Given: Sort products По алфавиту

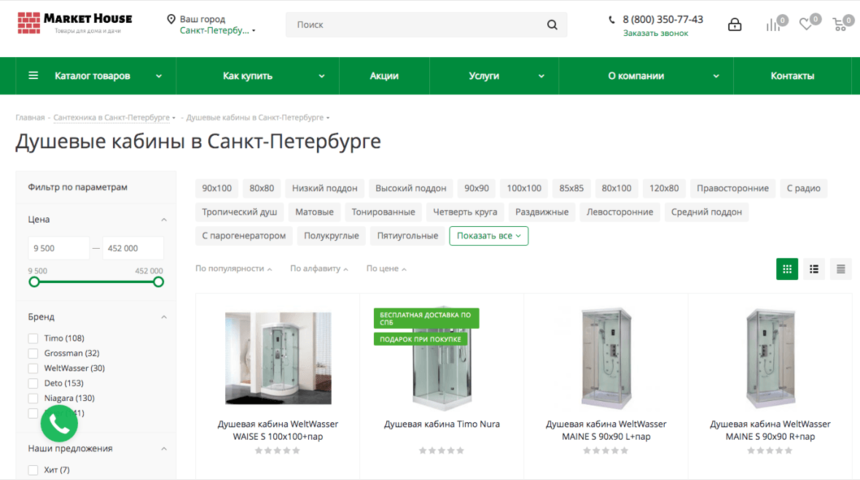Looking at the screenshot, I should coord(319,268).
